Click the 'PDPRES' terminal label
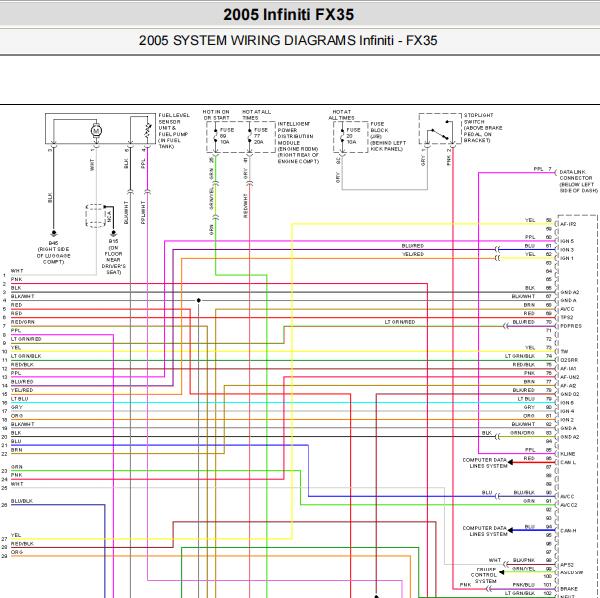This screenshot has height=598, width=600. (x=571, y=326)
